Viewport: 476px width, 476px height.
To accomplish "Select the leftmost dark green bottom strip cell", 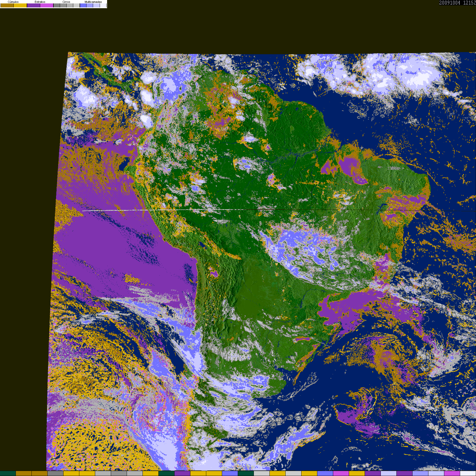I will 8,473.
